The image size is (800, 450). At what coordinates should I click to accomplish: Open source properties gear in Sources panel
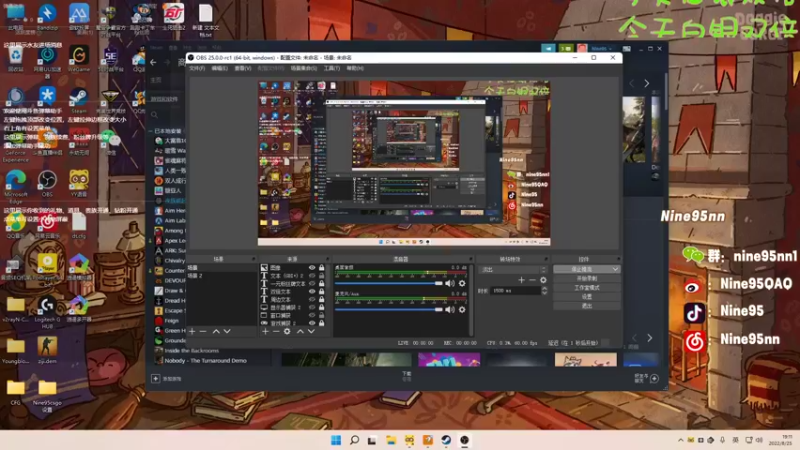click(287, 332)
